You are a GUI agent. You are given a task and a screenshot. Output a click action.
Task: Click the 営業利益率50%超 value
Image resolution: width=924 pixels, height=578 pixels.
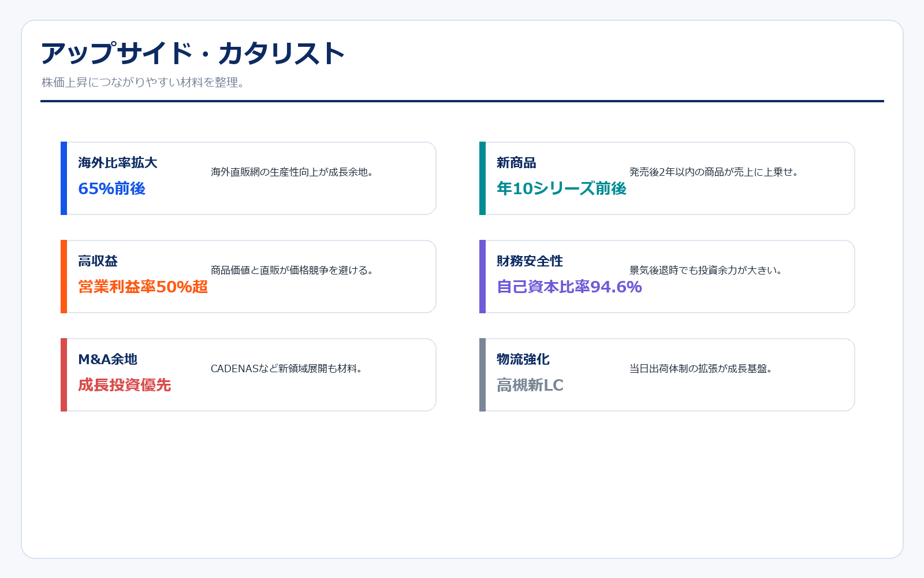[143, 287]
